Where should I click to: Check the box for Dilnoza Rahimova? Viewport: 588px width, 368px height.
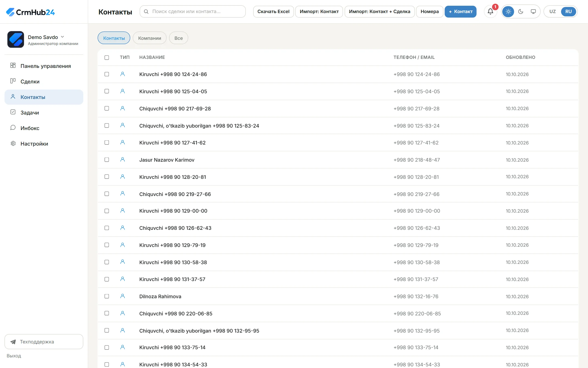107,296
